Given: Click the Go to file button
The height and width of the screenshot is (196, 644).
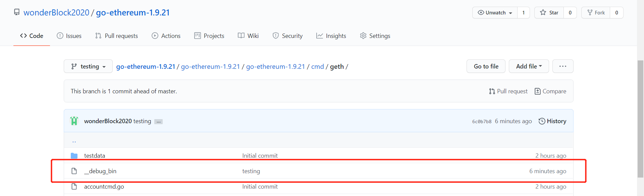Looking at the screenshot, I should coord(486,66).
